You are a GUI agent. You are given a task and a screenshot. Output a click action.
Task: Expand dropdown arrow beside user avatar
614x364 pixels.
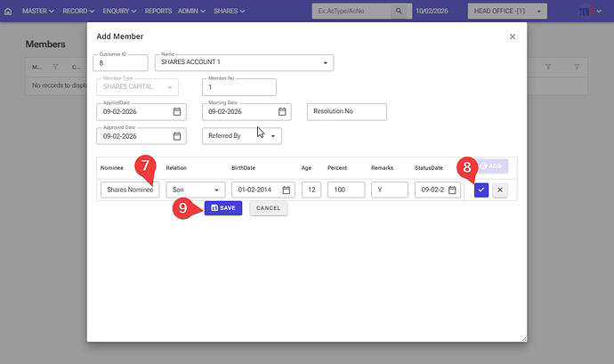pos(599,12)
